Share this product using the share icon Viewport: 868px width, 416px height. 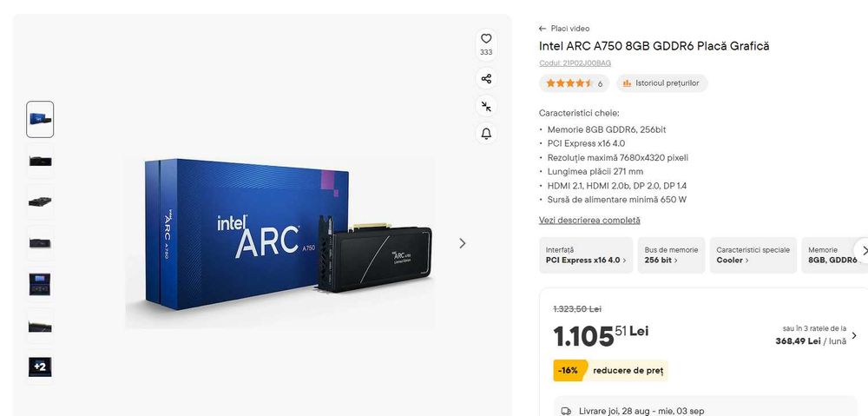click(x=486, y=79)
